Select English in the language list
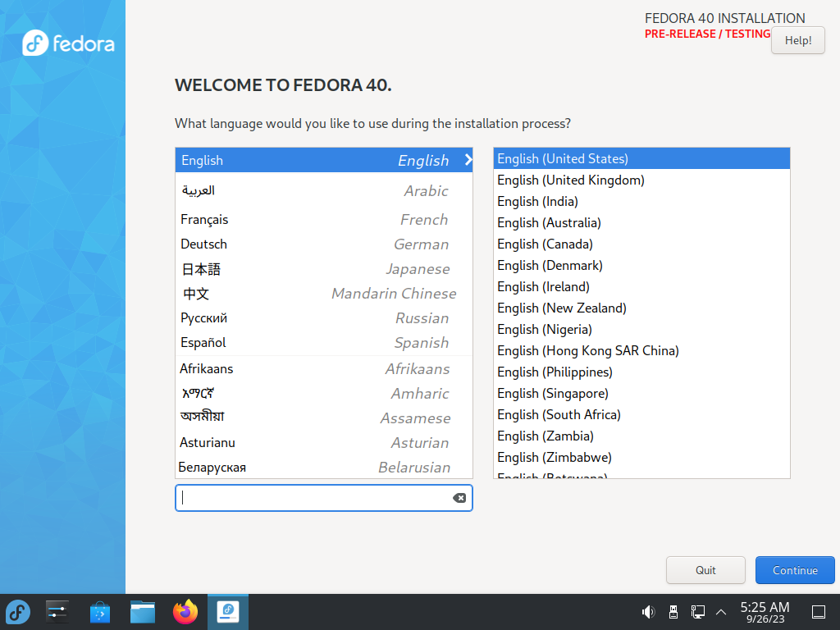 click(x=323, y=160)
